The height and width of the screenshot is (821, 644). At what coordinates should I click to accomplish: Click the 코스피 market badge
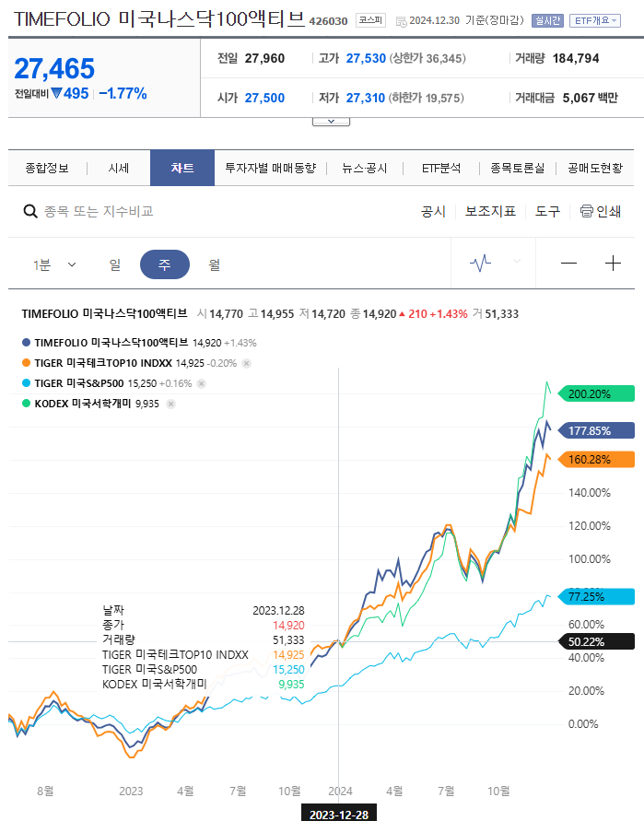click(370, 20)
